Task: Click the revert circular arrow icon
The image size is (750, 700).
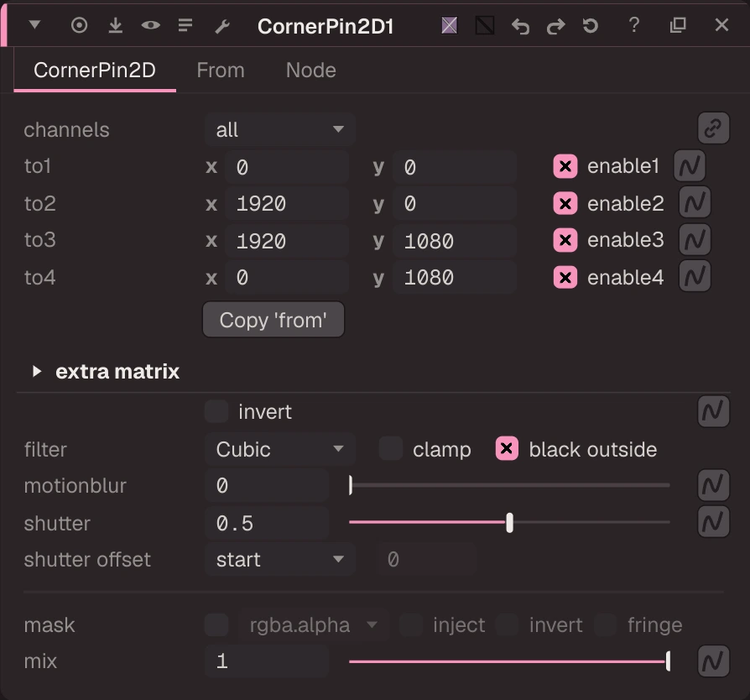Action: pyautogui.click(x=591, y=25)
